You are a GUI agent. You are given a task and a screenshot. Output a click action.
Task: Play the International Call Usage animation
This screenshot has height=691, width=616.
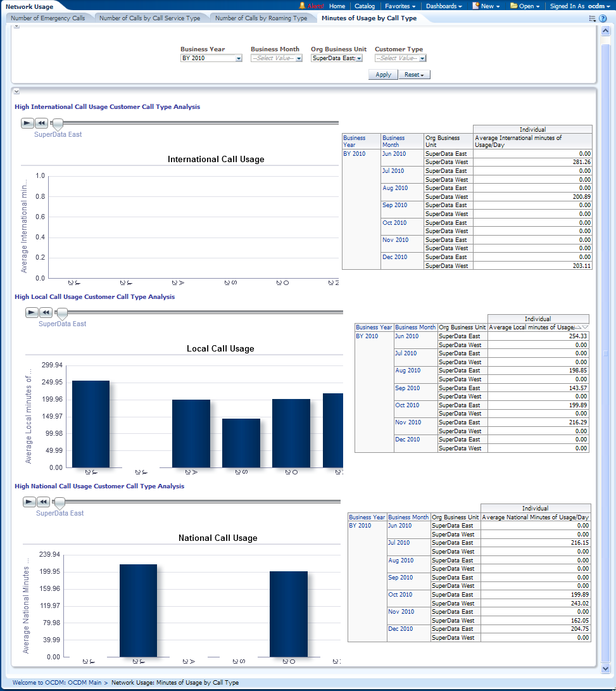click(x=27, y=123)
